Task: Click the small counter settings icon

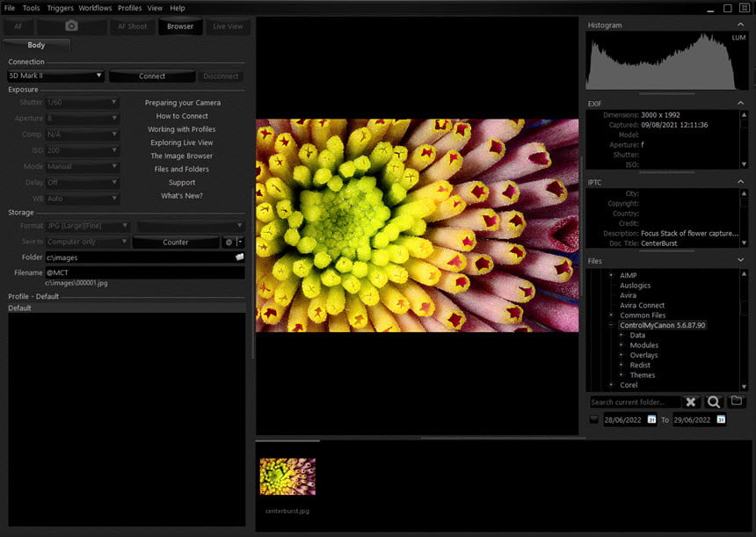Action: tap(229, 242)
